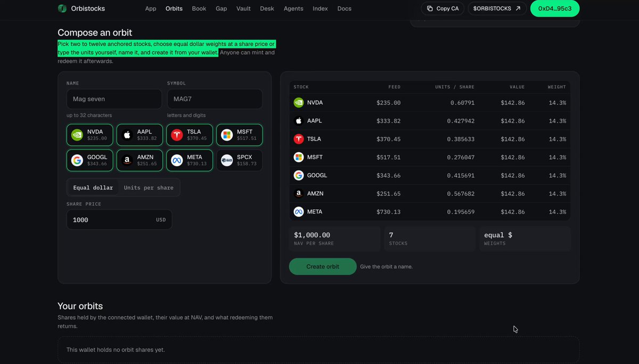This screenshot has width=639, height=364.
Task: Click the META units value 0.195659
Action: point(461,212)
